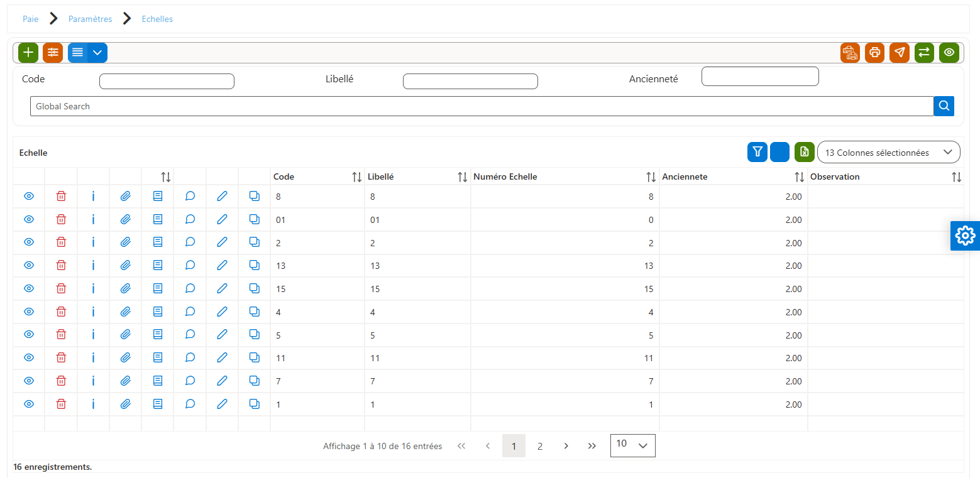Delete the row with code 13
The image size is (980, 478).
(61, 266)
